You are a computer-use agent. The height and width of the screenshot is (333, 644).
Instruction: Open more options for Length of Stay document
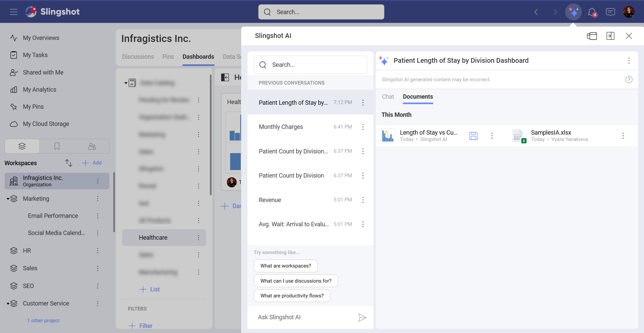click(492, 136)
